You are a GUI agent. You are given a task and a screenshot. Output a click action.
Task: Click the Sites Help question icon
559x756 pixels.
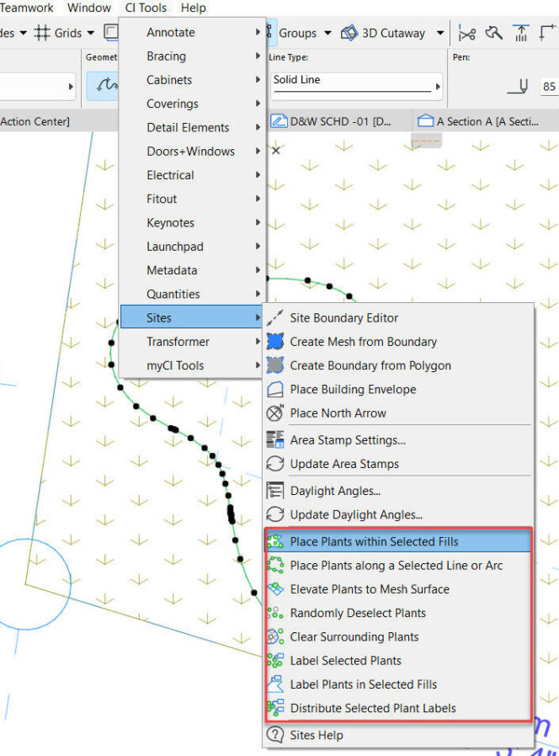click(275, 735)
